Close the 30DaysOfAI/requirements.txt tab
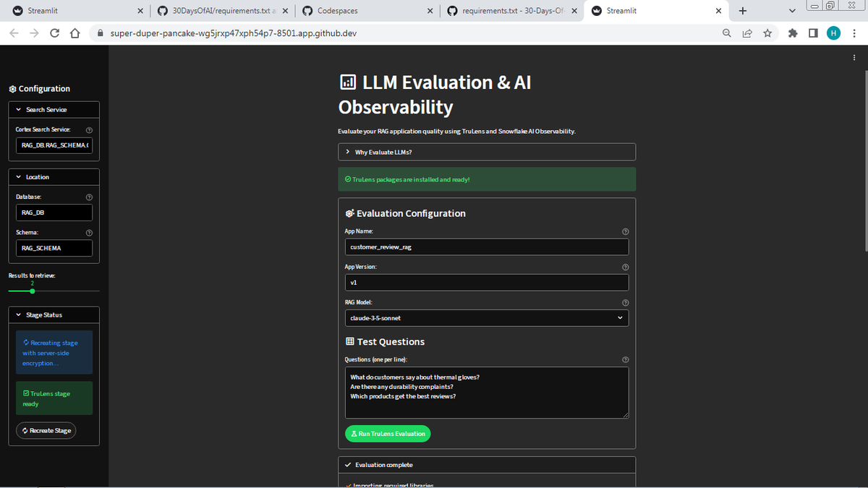 pyautogui.click(x=286, y=11)
